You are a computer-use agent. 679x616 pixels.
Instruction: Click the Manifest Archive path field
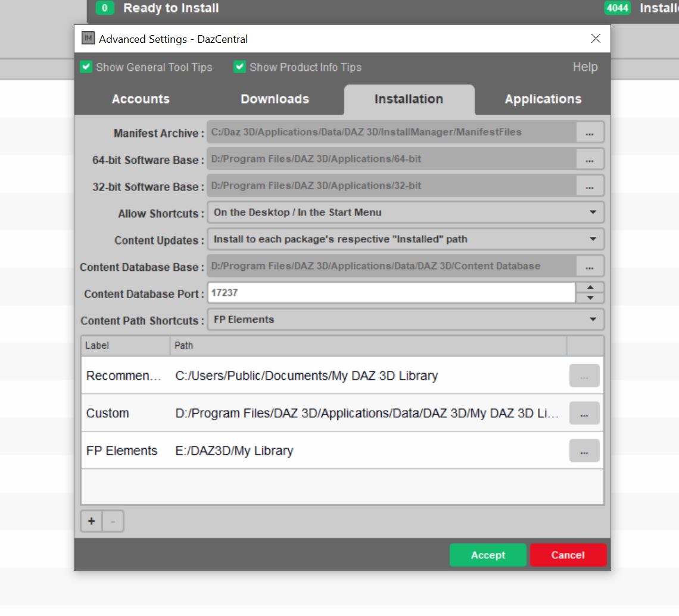point(392,132)
